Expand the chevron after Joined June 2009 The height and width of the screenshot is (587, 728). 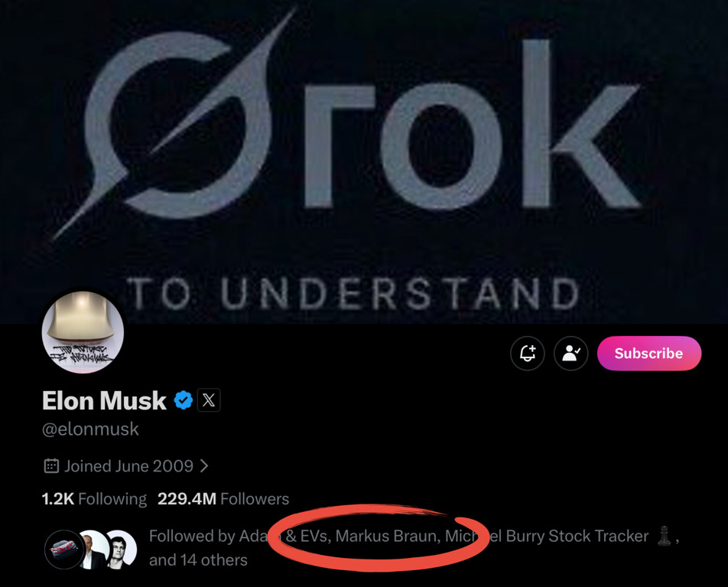(204, 466)
